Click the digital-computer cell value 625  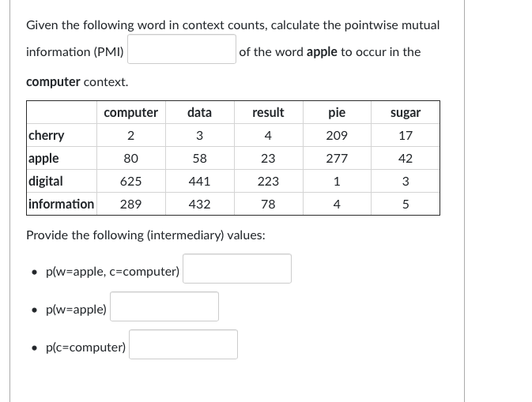pyautogui.click(x=130, y=182)
